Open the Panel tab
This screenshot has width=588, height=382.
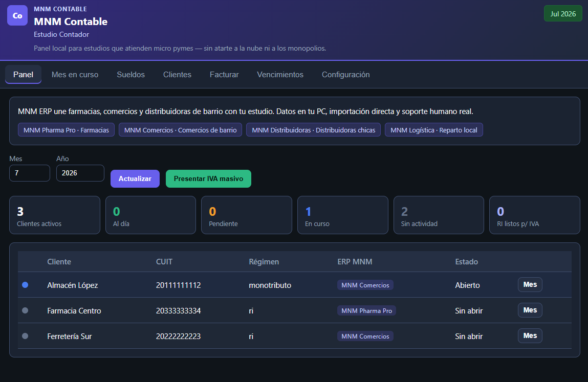click(23, 75)
